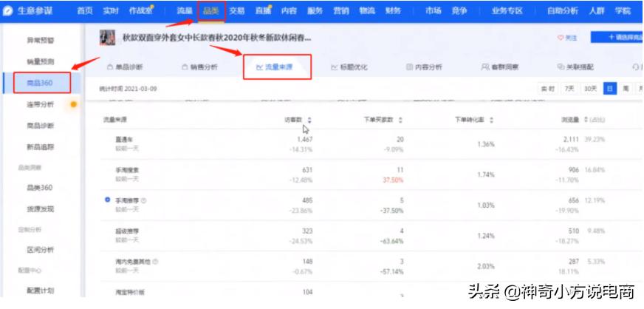Switch to 关联搭配 tab
The height and width of the screenshot is (309, 644).
(575, 67)
